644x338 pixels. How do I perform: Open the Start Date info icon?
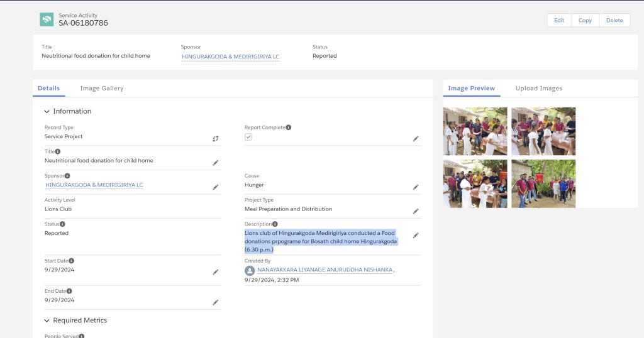[x=72, y=261]
